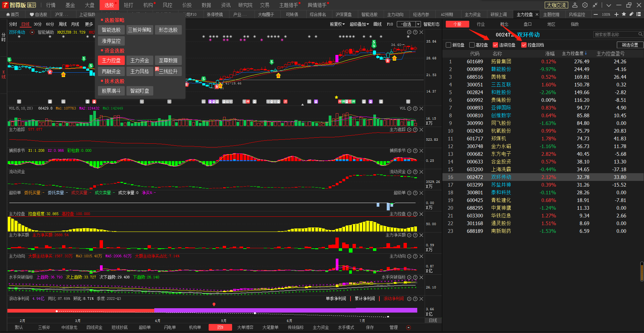Open settings icon of the VOL indicator panel
Image resolution: width=644 pixels, height=333 pixels.
tap(409, 109)
